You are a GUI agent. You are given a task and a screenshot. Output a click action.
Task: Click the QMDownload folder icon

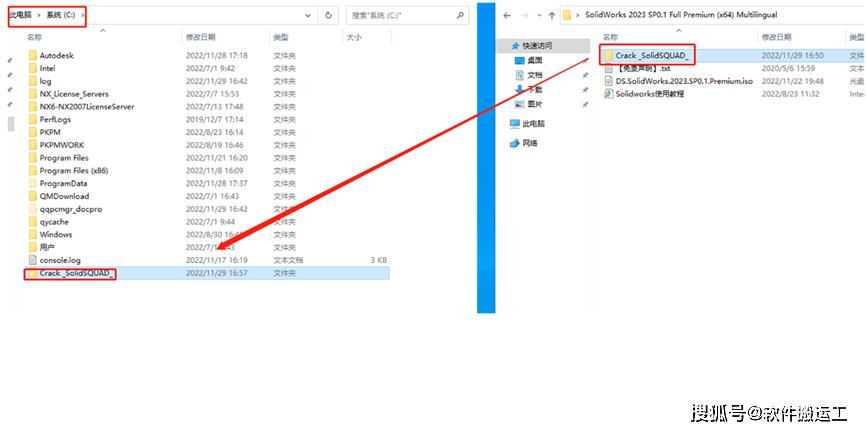(33, 196)
